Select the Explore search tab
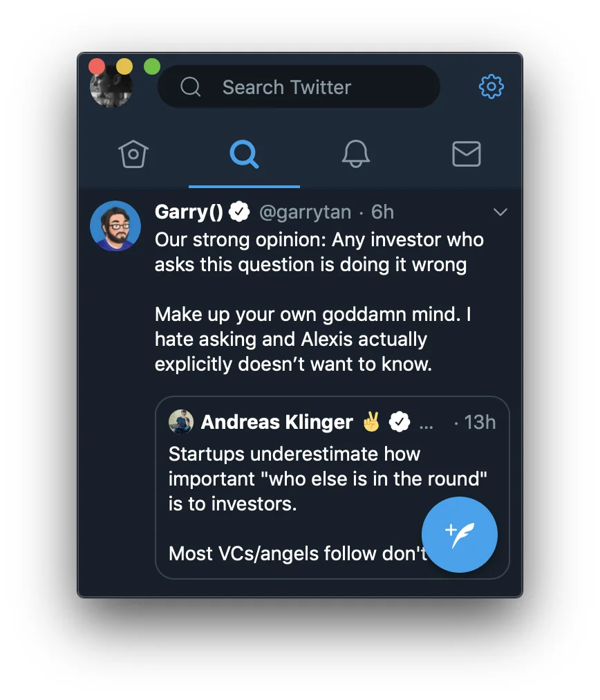This screenshot has width=600, height=700. [x=244, y=154]
